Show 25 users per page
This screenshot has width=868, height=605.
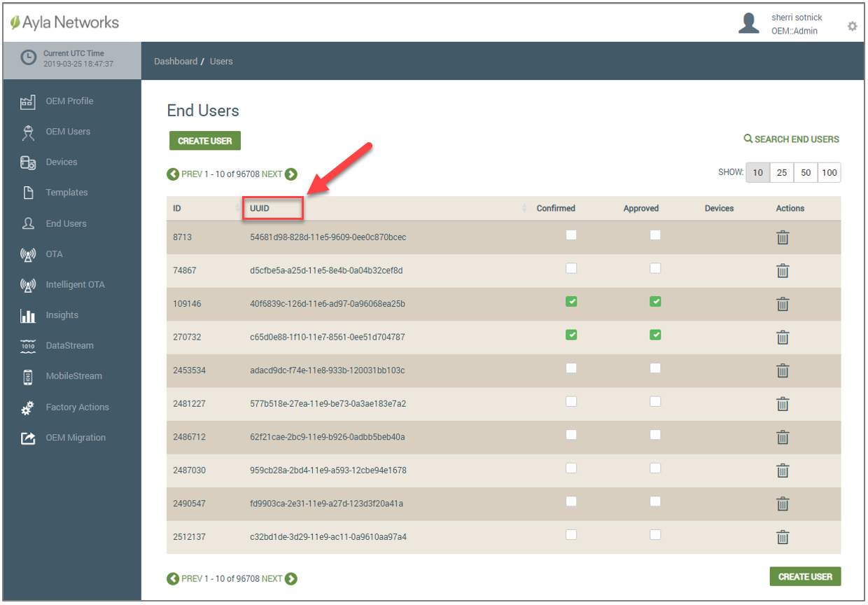(782, 173)
